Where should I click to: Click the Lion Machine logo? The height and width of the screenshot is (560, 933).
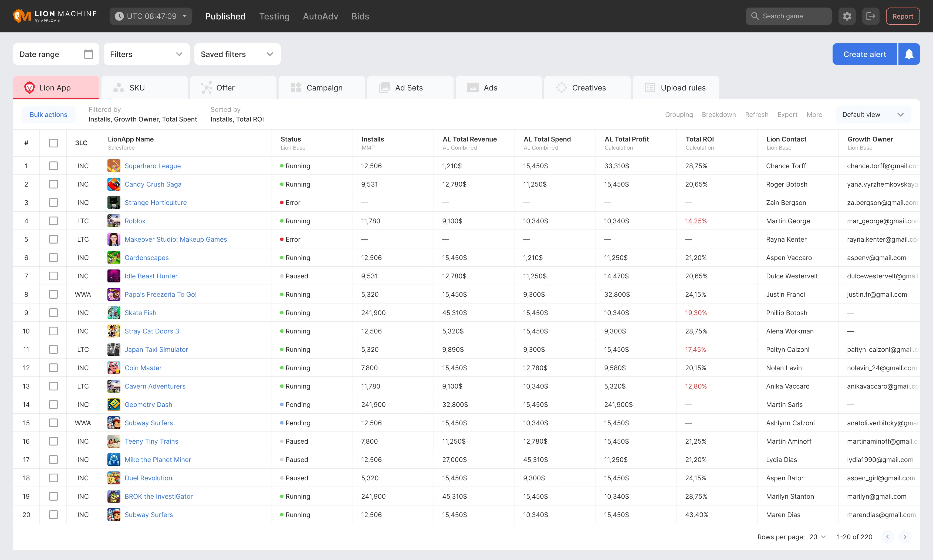[x=55, y=16]
